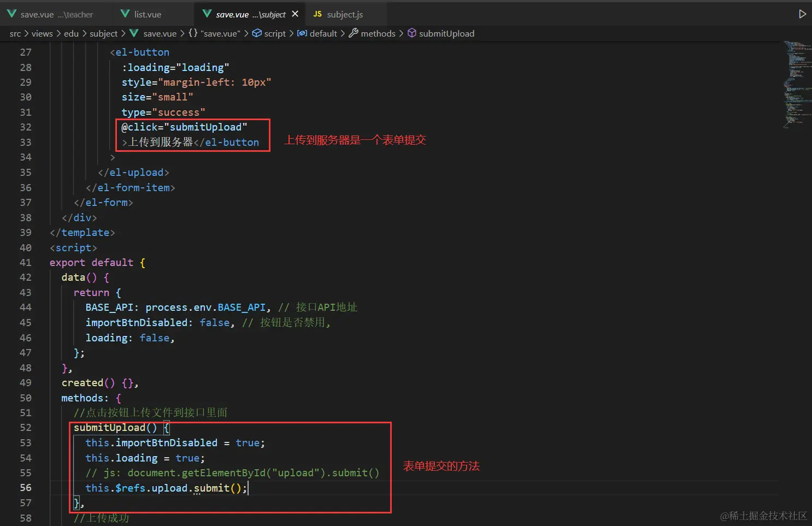Click the script module icon in breadcrumb
The height and width of the screenshot is (526, 812).
257,33
